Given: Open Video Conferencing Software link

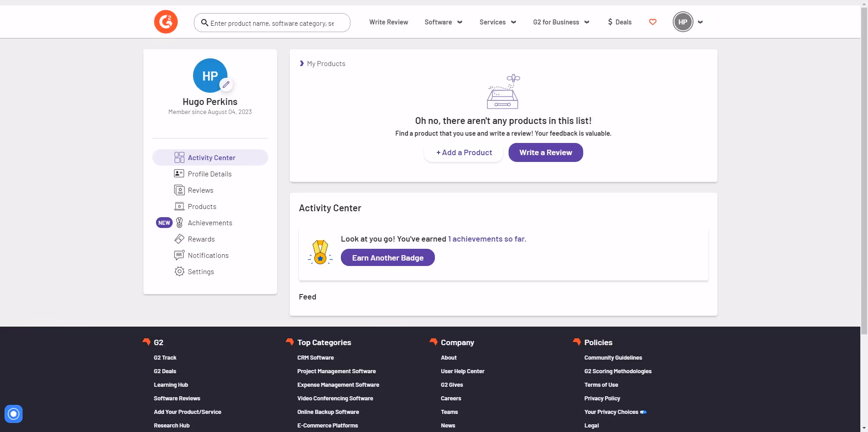Looking at the screenshot, I should tap(335, 398).
